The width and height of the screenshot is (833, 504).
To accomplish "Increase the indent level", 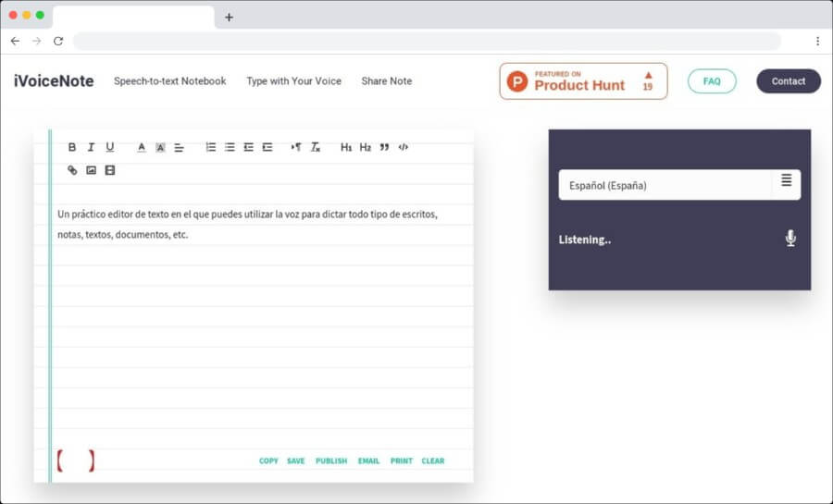I will point(267,147).
